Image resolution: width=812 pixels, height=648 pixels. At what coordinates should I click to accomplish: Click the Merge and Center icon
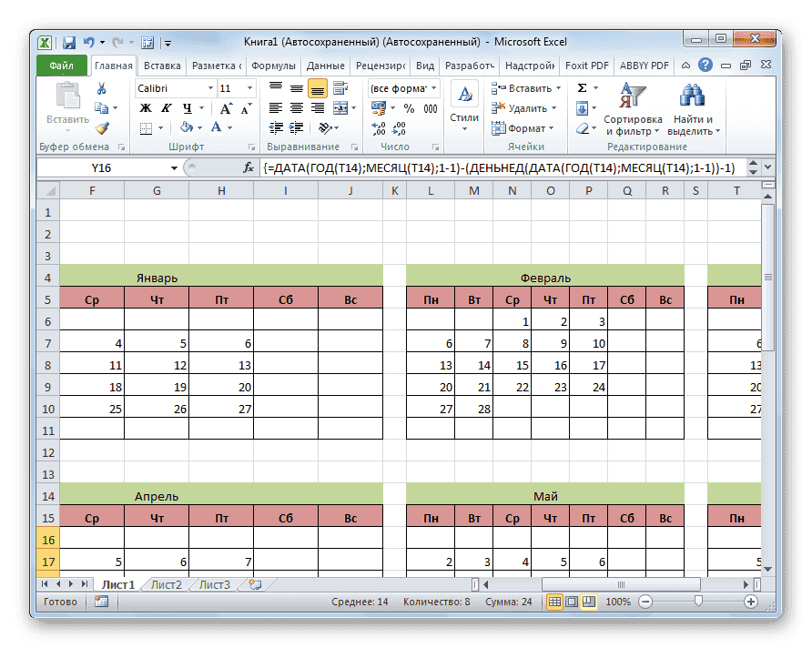click(x=342, y=107)
